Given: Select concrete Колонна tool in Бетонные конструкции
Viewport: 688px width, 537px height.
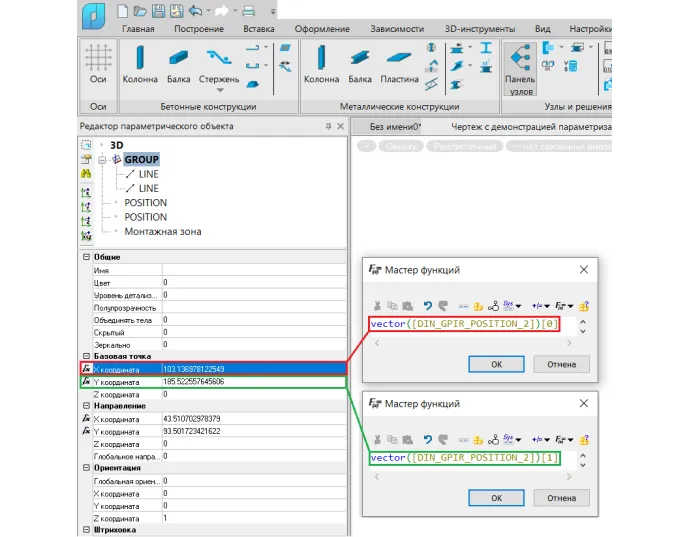Looking at the screenshot, I should [x=140, y=64].
